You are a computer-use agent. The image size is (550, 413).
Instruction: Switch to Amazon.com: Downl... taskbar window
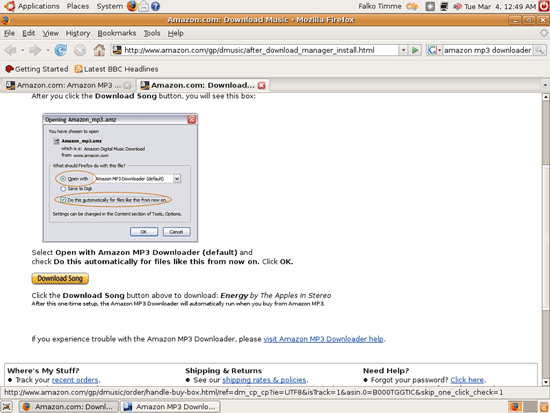[x=69, y=407]
